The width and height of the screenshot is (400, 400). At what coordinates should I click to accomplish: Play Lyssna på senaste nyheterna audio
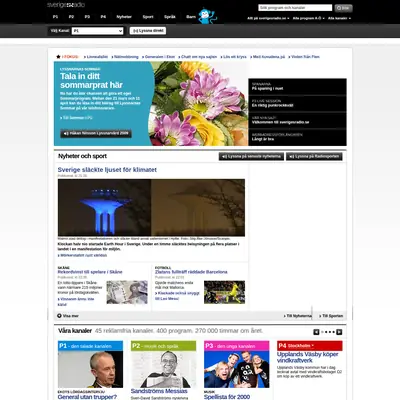pos(251,156)
